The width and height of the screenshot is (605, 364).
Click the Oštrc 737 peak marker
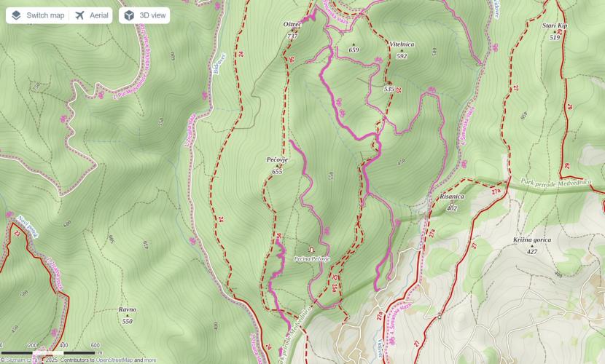pos(292,30)
